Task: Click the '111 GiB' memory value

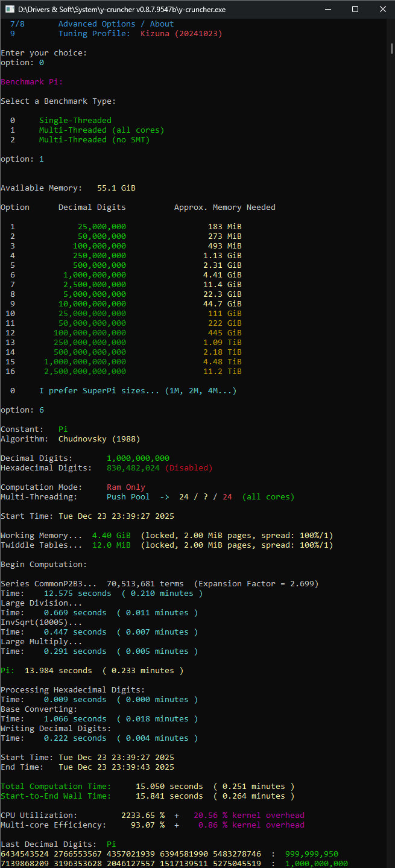Action: click(224, 314)
